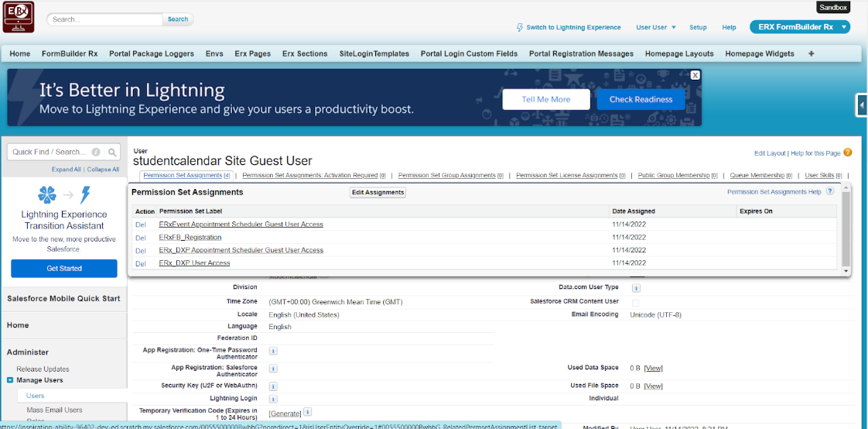
Task: Expand the collapsed right sidebar arrow
Action: [x=862, y=105]
